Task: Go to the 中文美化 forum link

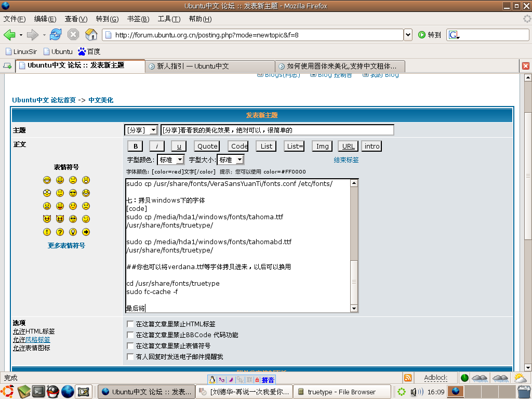Action: [x=101, y=100]
